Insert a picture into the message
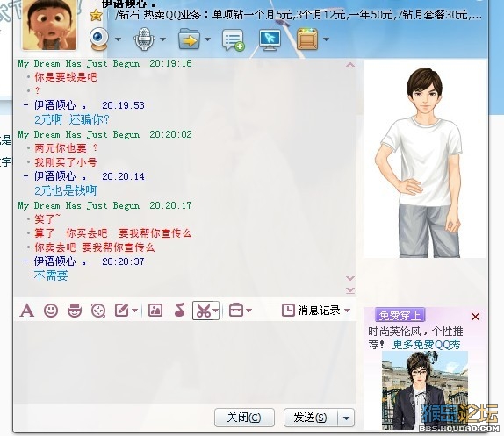The width and height of the screenshot is (504, 436). (x=155, y=311)
